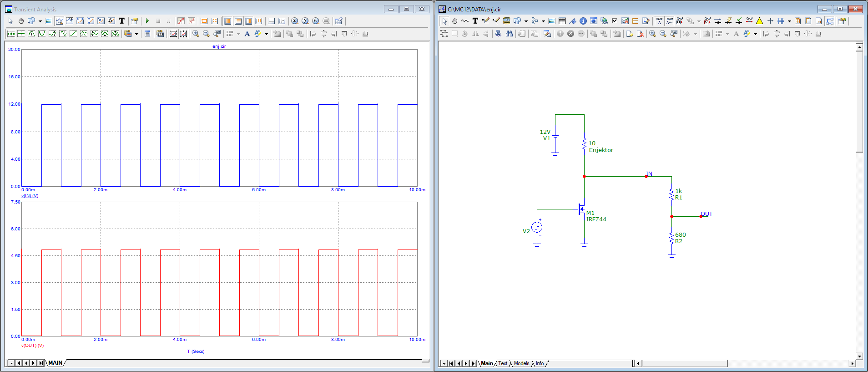
Task: Click the fx performance tag icon
Action: 111,21
